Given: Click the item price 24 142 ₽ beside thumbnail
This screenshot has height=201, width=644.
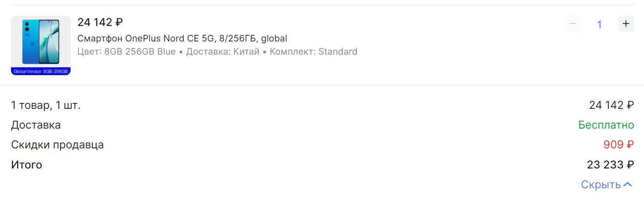Looking at the screenshot, I should point(100,22).
